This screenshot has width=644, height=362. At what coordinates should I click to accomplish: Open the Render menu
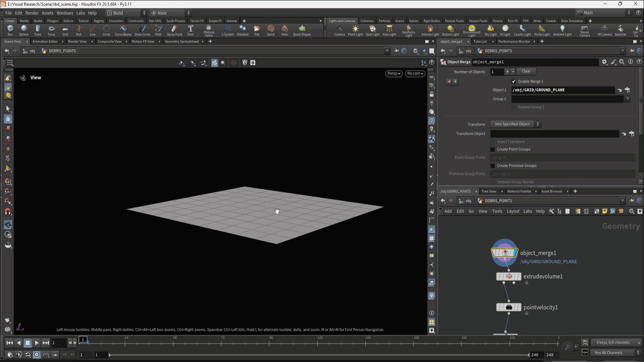(32, 13)
